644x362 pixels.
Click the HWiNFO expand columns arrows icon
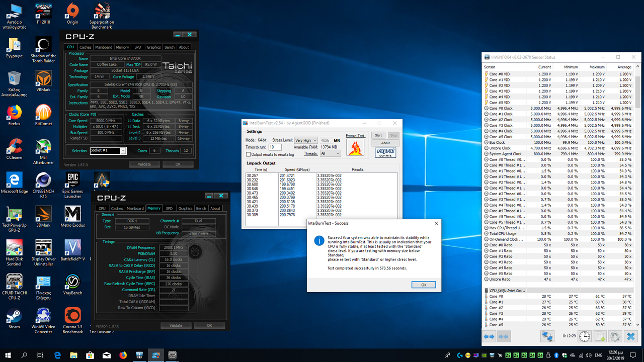[490, 336]
